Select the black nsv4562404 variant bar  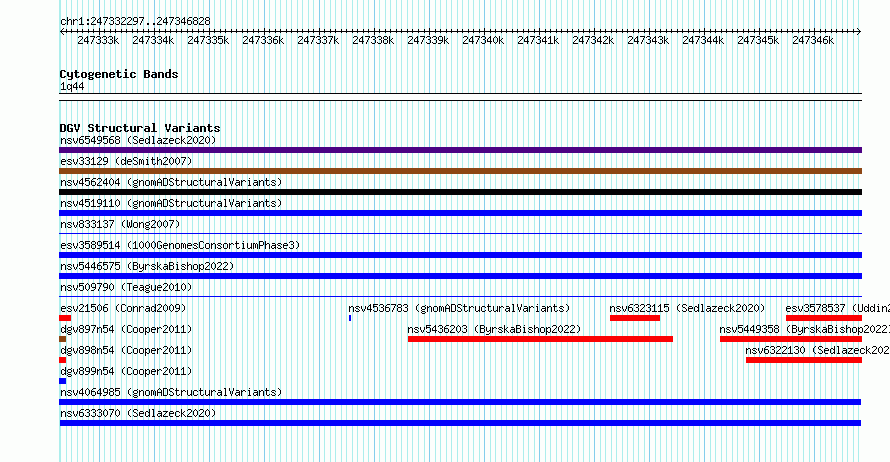tap(460, 192)
